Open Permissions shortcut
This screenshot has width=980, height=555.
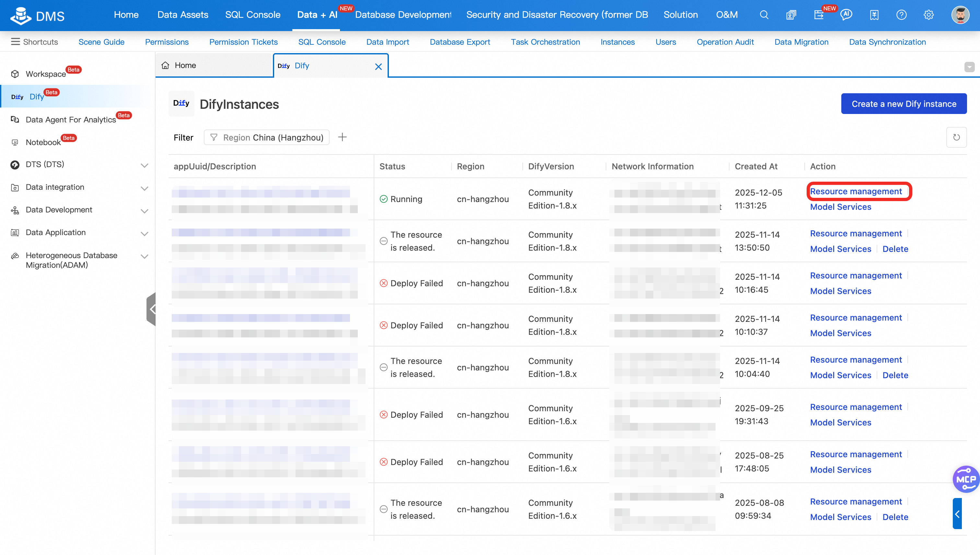pos(167,42)
